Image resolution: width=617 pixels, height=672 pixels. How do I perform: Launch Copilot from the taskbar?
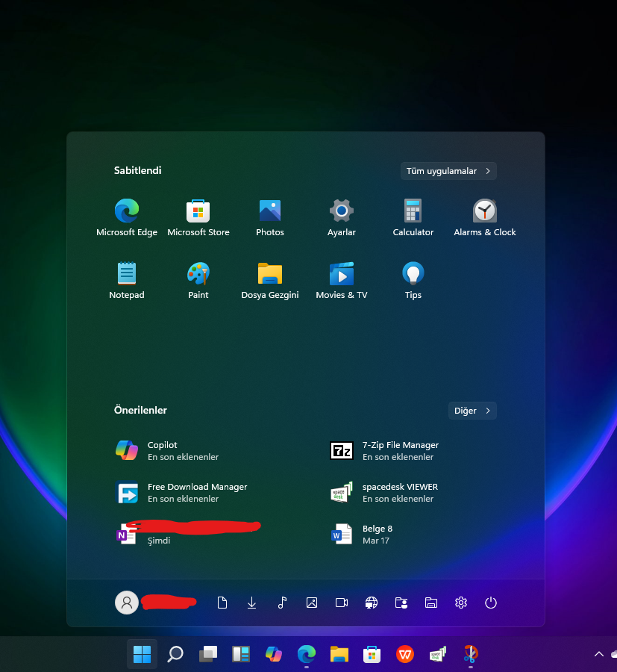point(274,654)
